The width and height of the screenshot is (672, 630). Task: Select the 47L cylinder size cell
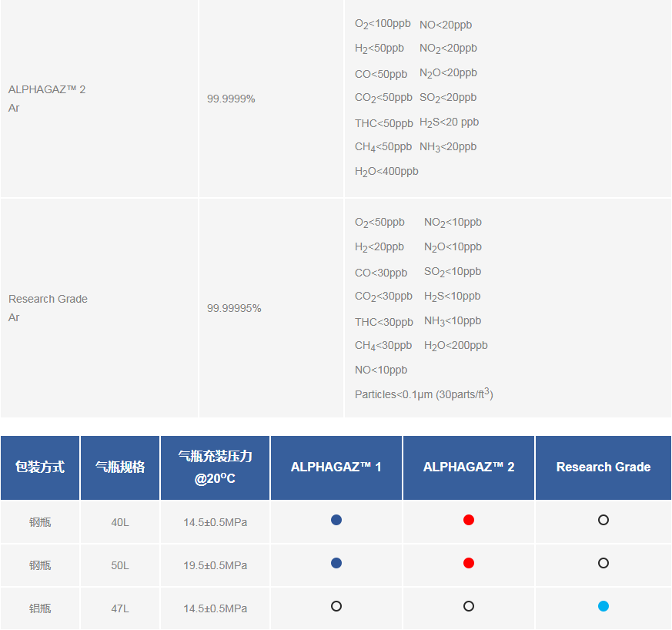coord(120,608)
